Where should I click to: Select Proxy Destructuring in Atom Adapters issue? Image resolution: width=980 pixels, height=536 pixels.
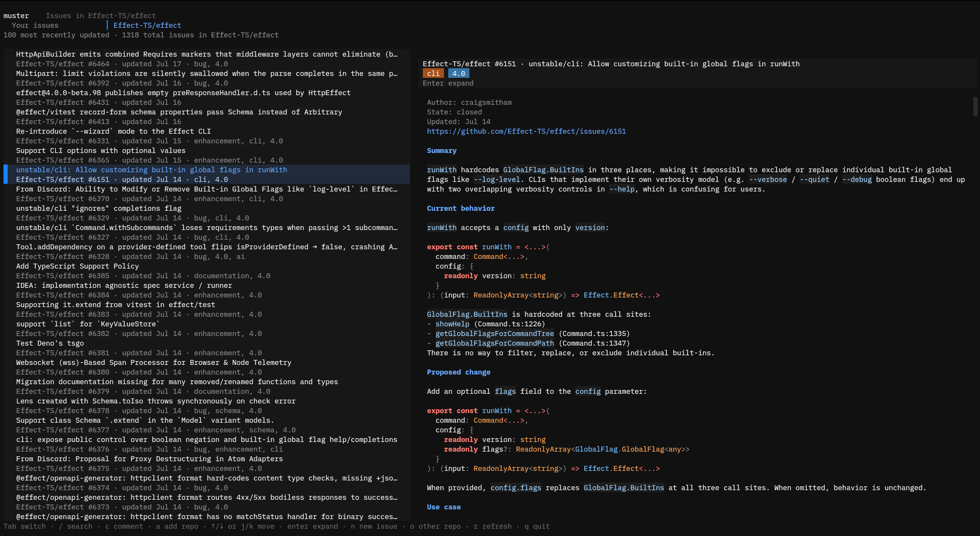pyautogui.click(x=207, y=464)
